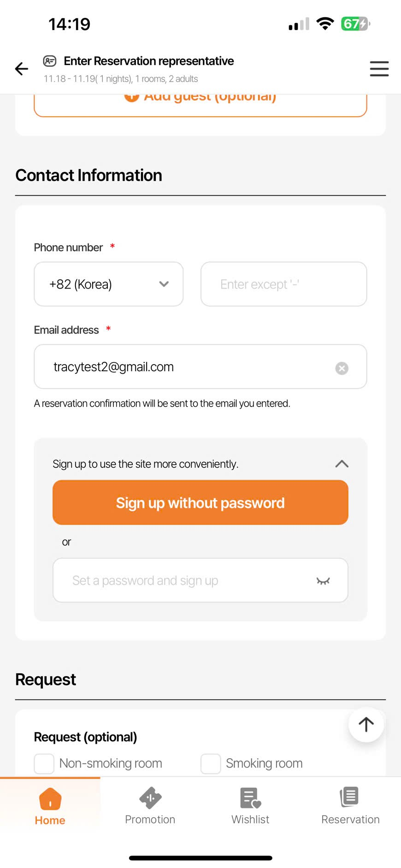Screen dimensions: 401x868
Task: Open the Promotion ticket icon
Action: coord(150,798)
